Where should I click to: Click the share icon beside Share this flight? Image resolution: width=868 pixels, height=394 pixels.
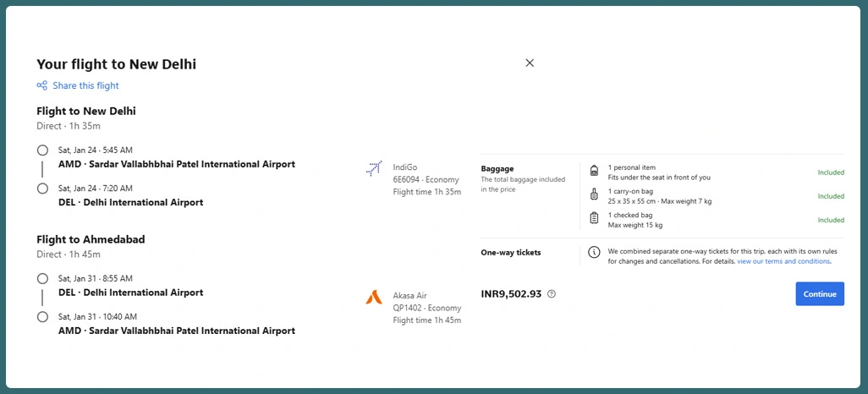pos(42,85)
